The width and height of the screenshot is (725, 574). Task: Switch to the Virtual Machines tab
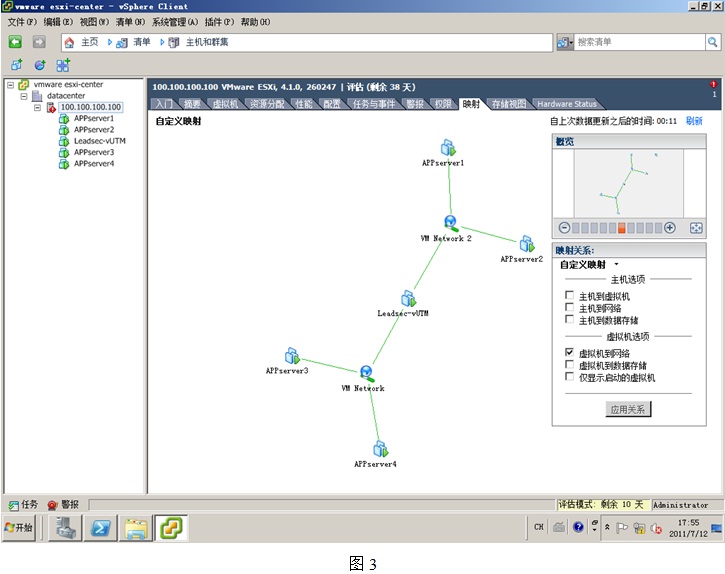coord(225,104)
